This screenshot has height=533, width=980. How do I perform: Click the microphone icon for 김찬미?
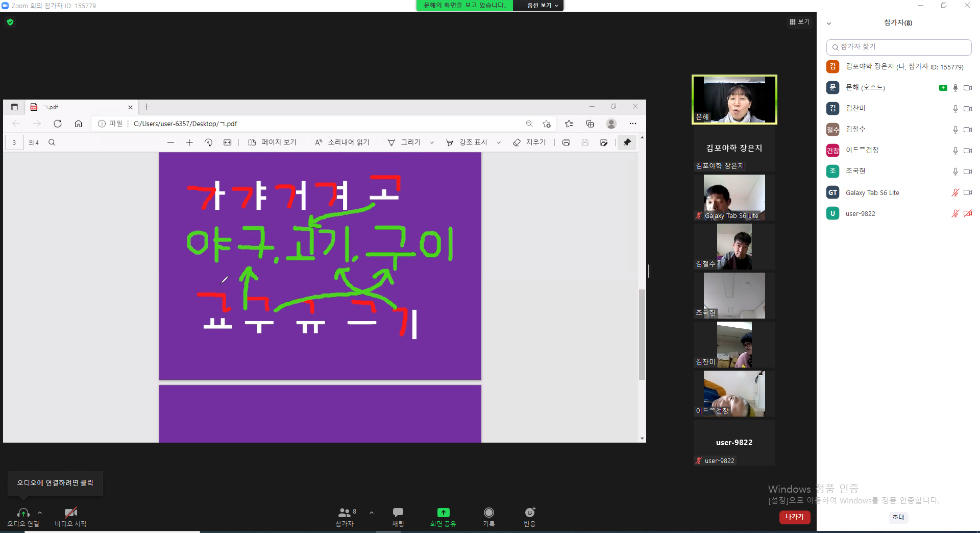point(955,109)
